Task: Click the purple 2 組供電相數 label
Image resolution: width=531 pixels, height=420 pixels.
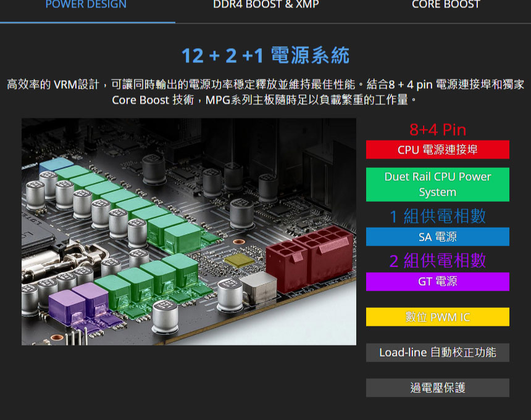Action: point(438,261)
